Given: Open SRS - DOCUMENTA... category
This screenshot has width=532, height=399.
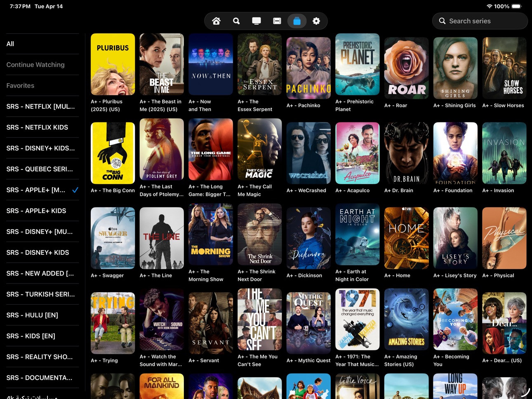Looking at the screenshot, I should pyautogui.click(x=42, y=378).
